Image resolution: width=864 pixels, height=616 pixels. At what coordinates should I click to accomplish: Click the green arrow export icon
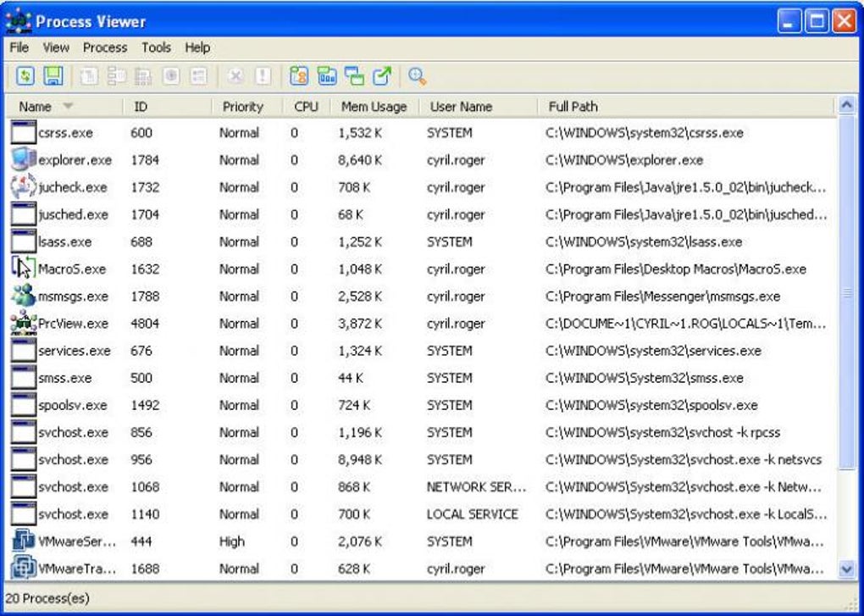click(382, 76)
